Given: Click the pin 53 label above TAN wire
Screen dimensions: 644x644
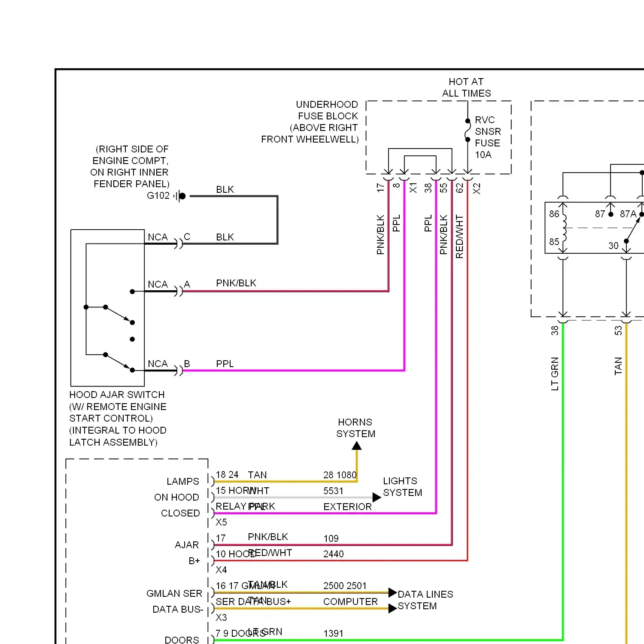Looking at the screenshot, I should [x=618, y=331].
